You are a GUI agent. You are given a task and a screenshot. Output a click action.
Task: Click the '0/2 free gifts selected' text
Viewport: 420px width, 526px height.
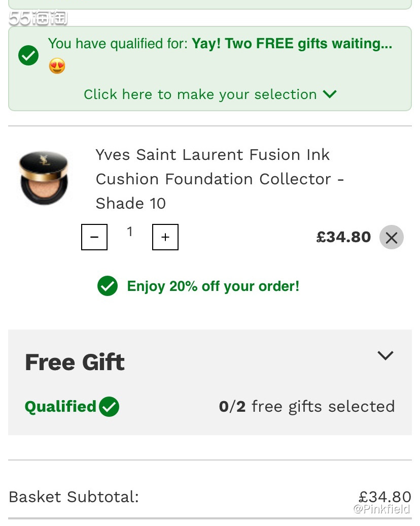tap(306, 407)
